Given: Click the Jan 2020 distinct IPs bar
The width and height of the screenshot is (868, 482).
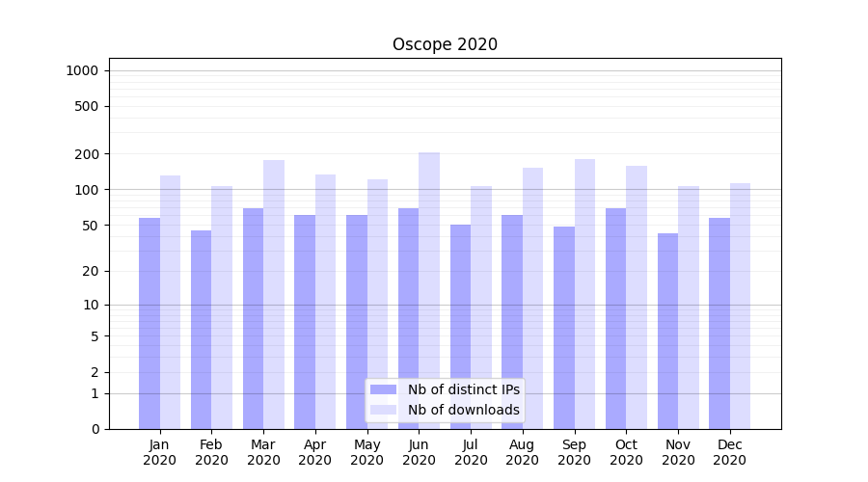Looking at the screenshot, I should (149, 323).
